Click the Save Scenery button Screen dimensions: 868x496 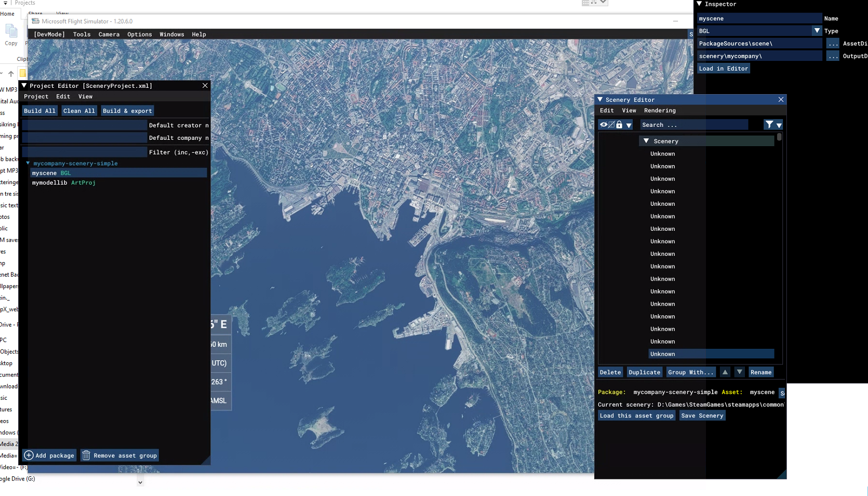(x=702, y=415)
